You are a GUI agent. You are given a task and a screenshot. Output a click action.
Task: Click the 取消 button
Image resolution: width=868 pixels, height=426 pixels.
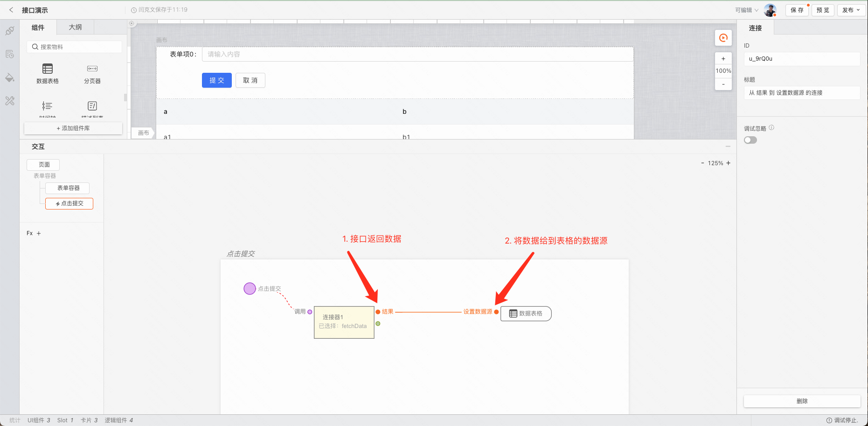250,80
